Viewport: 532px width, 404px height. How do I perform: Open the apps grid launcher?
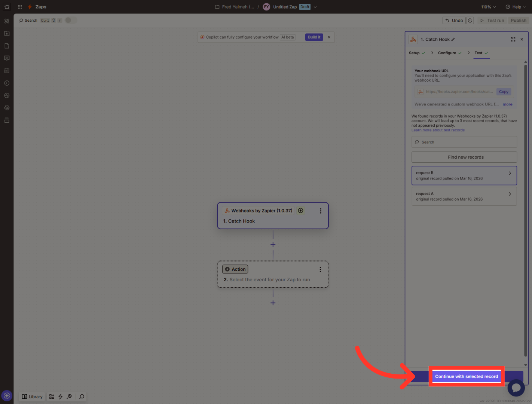(x=20, y=7)
